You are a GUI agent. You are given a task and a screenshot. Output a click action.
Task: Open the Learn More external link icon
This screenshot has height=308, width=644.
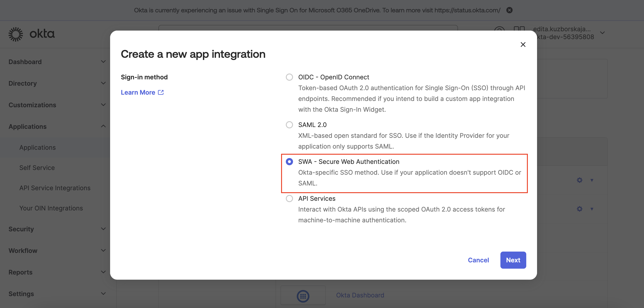(161, 92)
